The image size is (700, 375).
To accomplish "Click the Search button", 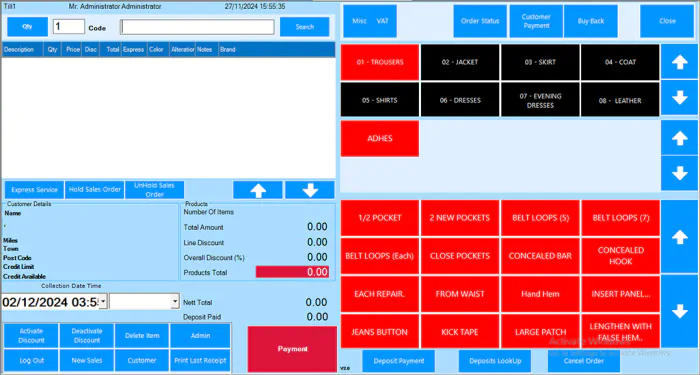I will [x=304, y=27].
